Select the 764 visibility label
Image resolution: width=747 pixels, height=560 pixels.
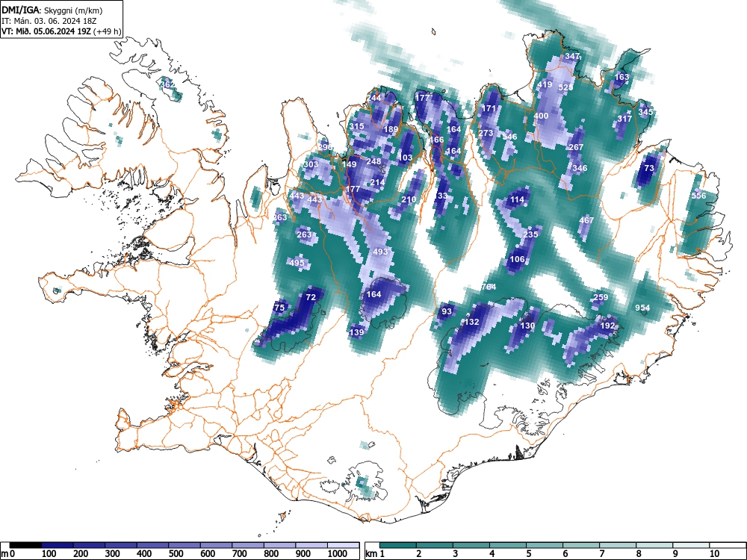(x=489, y=287)
